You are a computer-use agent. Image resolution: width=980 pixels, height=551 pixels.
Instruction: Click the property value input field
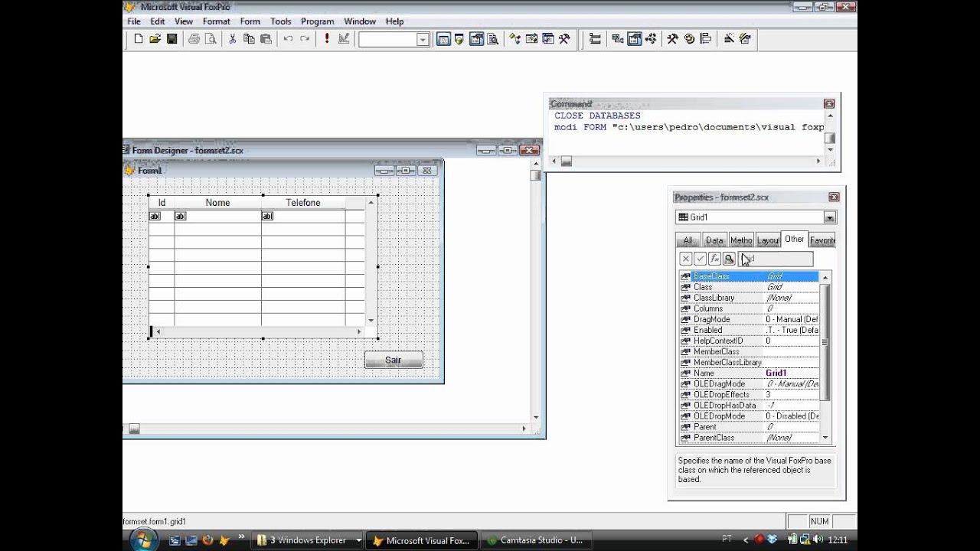[776, 259]
